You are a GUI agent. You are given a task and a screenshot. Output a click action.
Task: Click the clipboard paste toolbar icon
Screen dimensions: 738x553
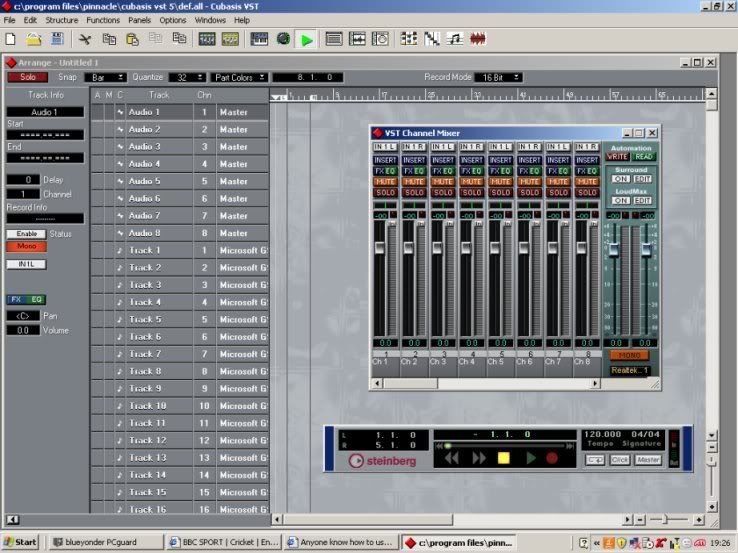point(133,39)
